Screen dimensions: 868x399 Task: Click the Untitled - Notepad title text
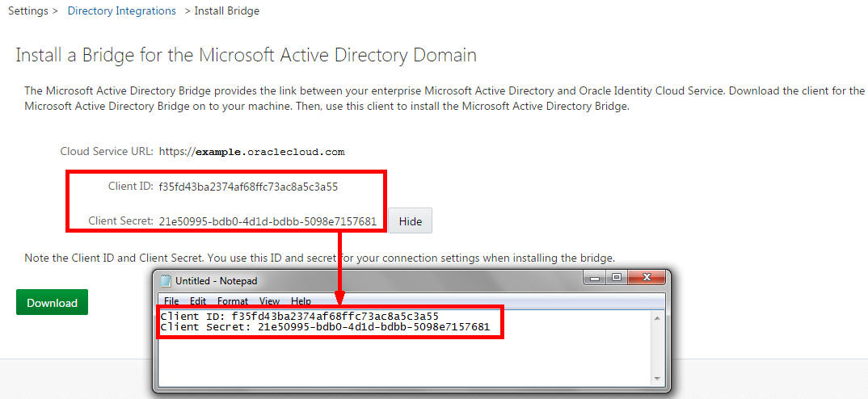point(217,281)
